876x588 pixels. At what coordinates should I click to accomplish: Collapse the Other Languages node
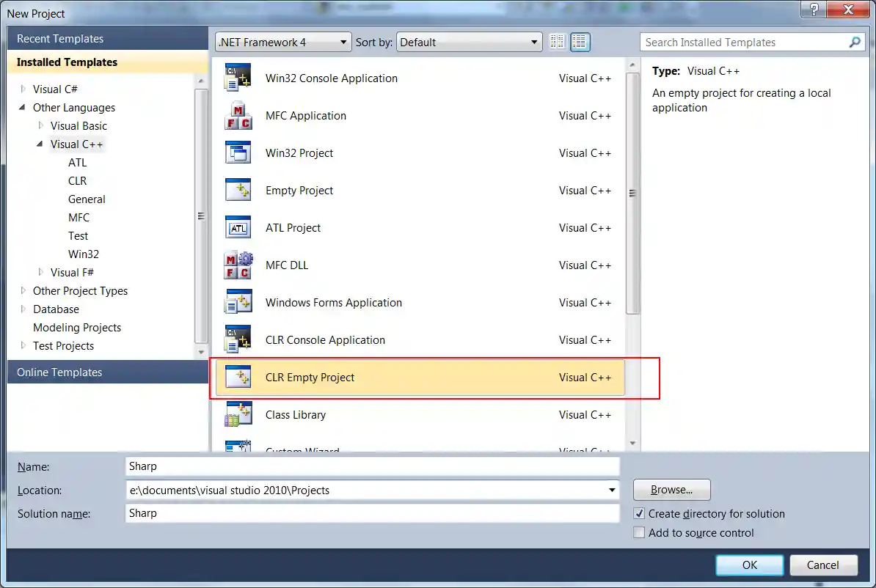coord(22,106)
